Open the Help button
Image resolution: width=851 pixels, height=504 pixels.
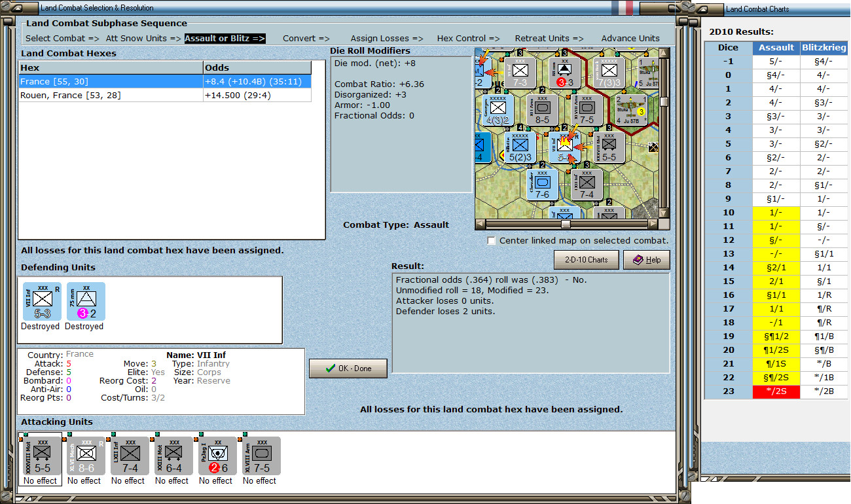[x=647, y=260]
